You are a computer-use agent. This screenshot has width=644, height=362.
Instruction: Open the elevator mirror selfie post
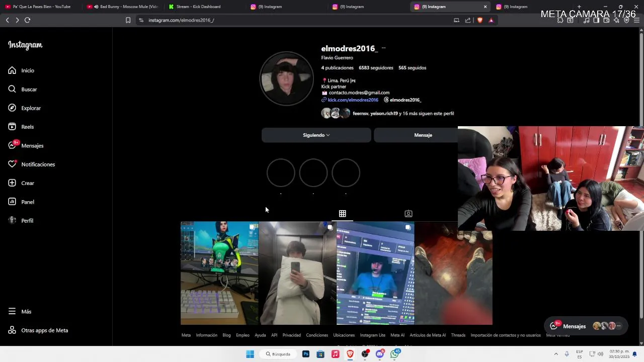297,273
